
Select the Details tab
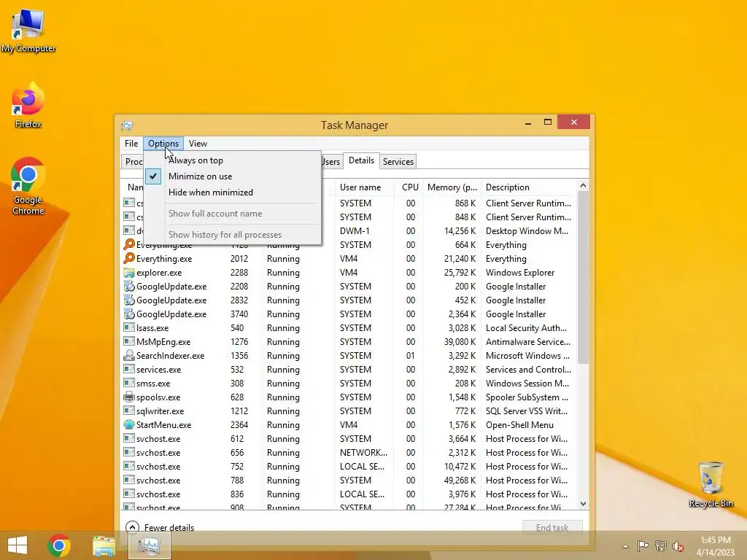click(361, 160)
